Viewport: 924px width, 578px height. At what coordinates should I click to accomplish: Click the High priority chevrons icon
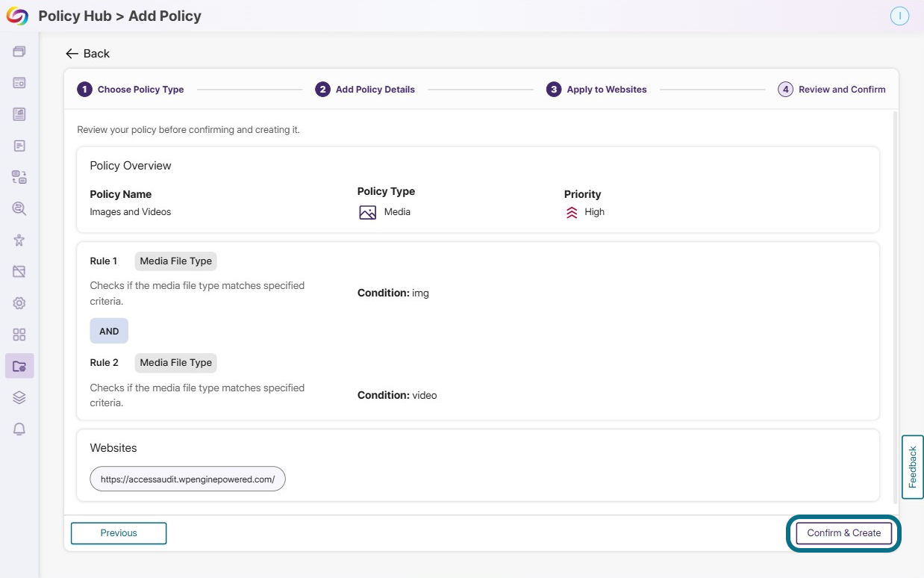[x=572, y=212]
